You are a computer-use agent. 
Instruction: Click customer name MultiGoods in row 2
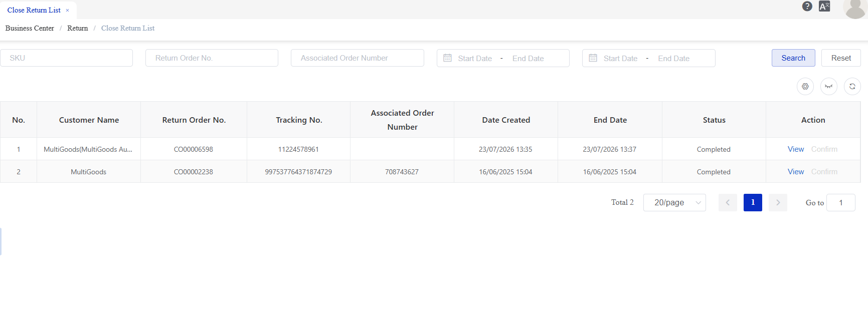88,172
